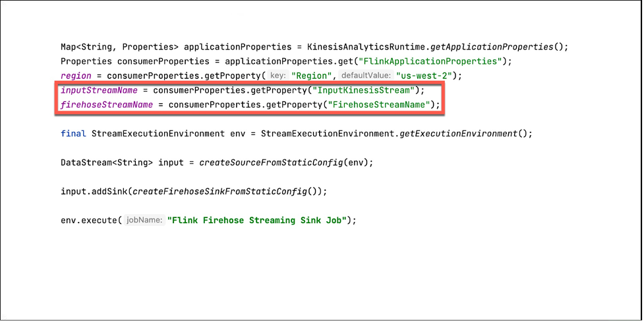Click the env.execute call

click(x=89, y=221)
